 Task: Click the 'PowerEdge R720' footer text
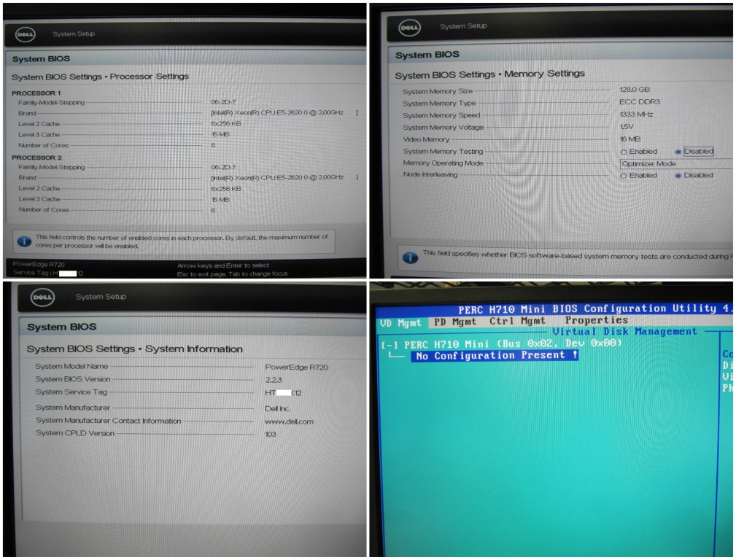(39, 264)
